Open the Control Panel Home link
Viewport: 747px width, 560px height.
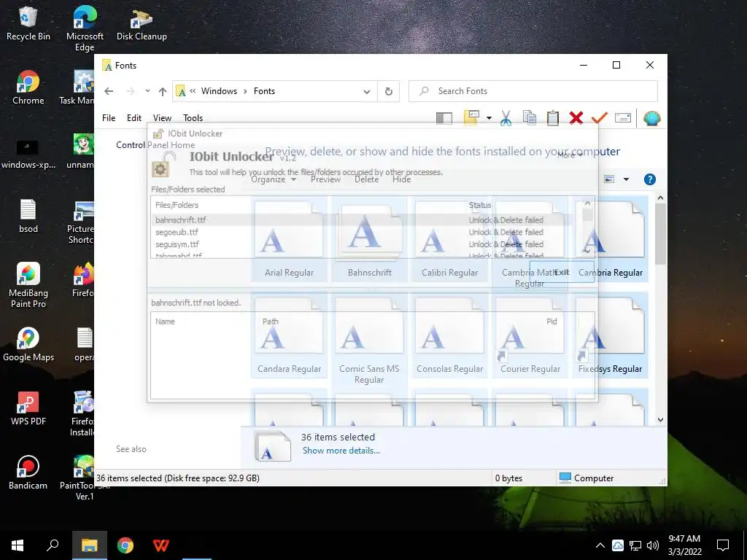click(155, 145)
